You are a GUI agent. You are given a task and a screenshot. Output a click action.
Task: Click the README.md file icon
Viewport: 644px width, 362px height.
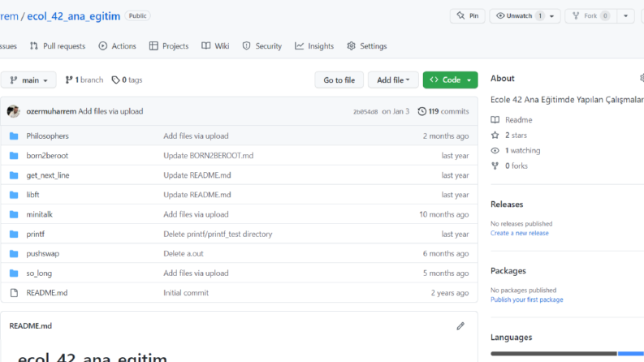[14, 293]
